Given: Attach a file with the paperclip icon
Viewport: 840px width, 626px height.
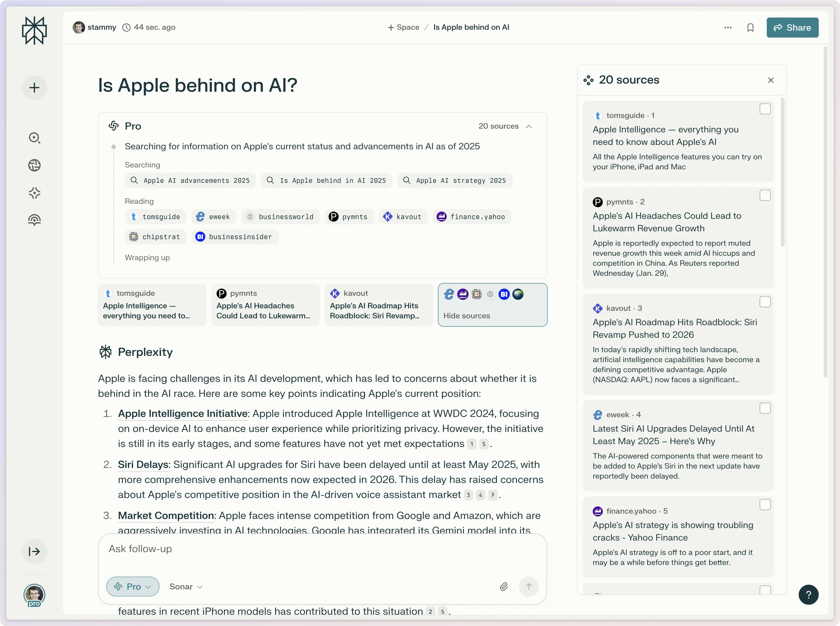Looking at the screenshot, I should coord(504,586).
